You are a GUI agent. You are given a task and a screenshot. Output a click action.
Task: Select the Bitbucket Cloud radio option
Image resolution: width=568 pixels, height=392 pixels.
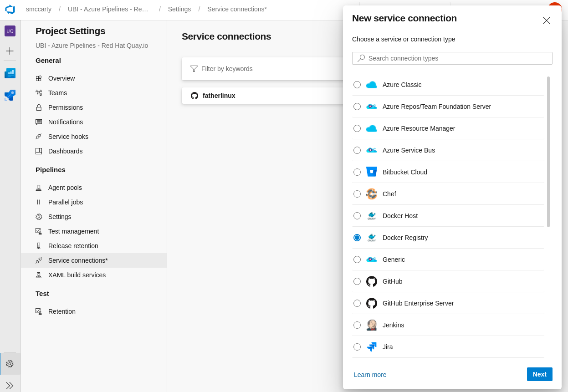(x=357, y=172)
